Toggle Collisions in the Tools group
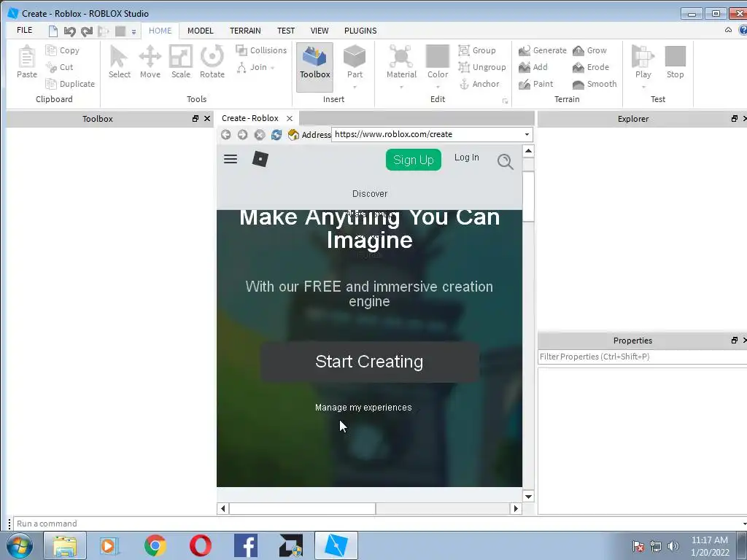747x560 pixels. [x=261, y=50]
